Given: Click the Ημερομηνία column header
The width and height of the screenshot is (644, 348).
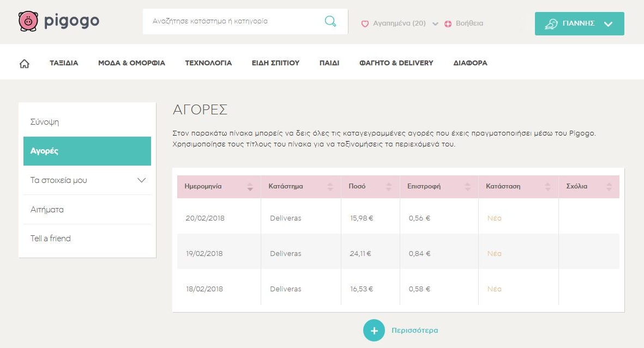Looking at the screenshot, I should pyautogui.click(x=219, y=187).
